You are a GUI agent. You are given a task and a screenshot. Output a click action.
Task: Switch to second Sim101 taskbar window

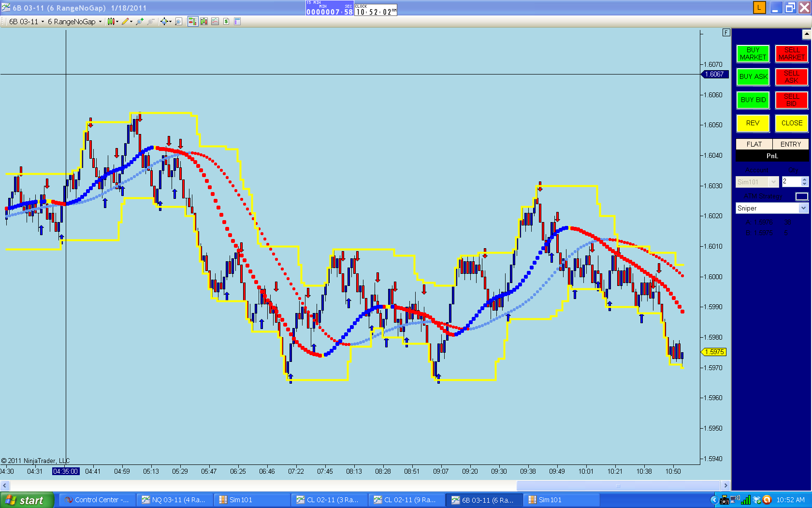[561, 500]
